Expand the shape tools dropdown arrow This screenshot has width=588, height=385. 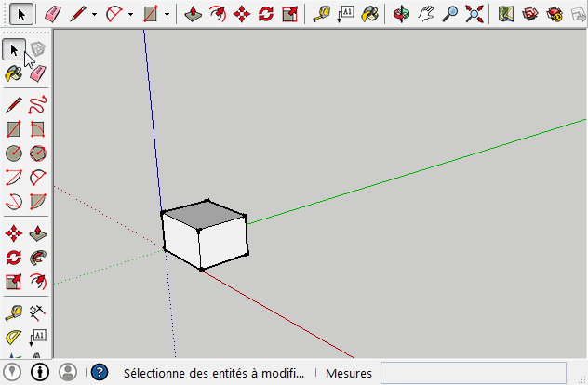click(x=167, y=15)
